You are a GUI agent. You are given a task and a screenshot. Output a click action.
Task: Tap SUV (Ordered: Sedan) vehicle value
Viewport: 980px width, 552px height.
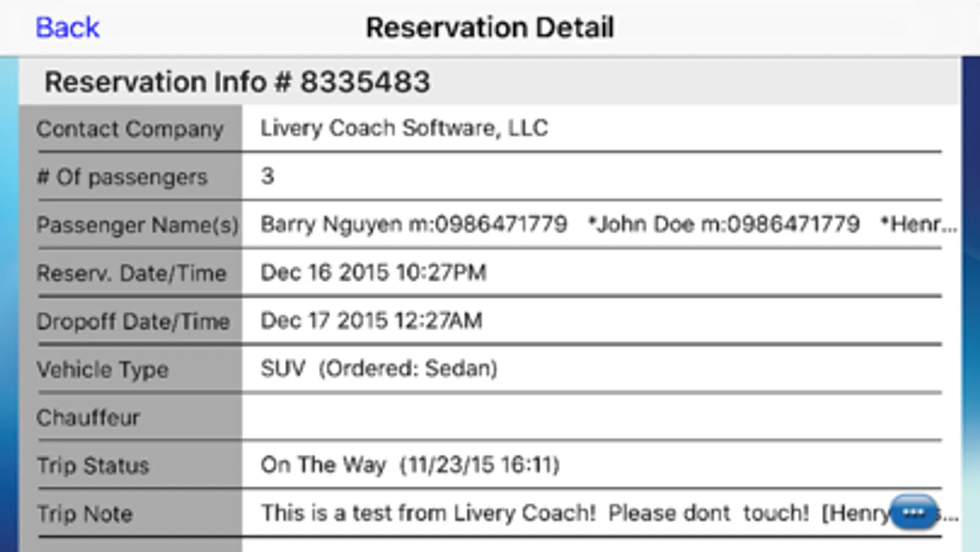tap(379, 369)
